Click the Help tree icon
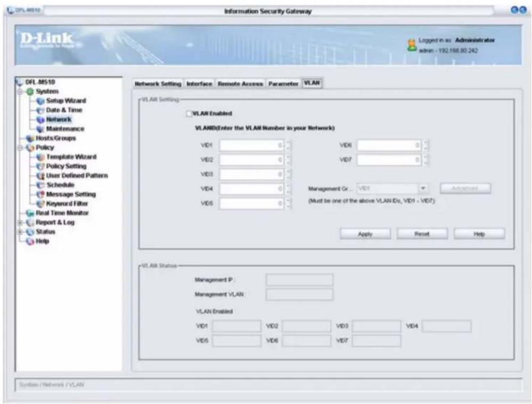The height and width of the screenshot is (404, 532). coord(30,241)
